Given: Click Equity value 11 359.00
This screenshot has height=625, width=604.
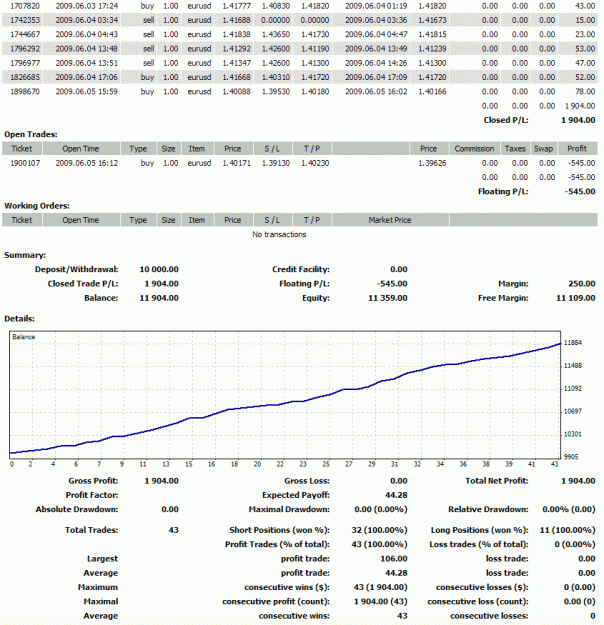Looking at the screenshot, I should (x=388, y=298).
